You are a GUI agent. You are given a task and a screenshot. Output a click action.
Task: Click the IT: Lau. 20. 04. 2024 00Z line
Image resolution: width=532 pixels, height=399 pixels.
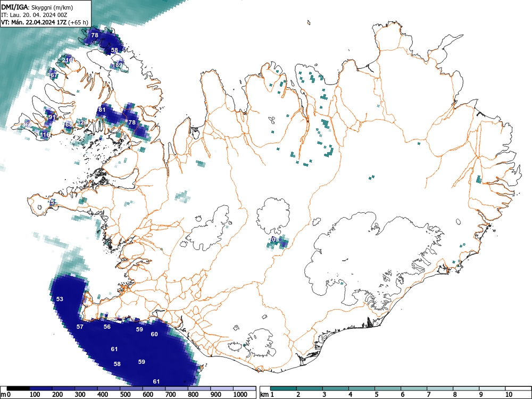pos(34,15)
